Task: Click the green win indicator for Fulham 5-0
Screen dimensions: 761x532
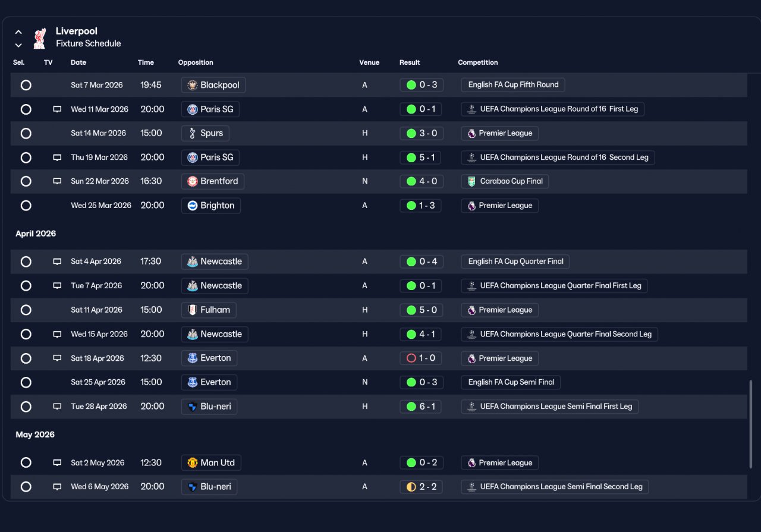Action: point(411,310)
